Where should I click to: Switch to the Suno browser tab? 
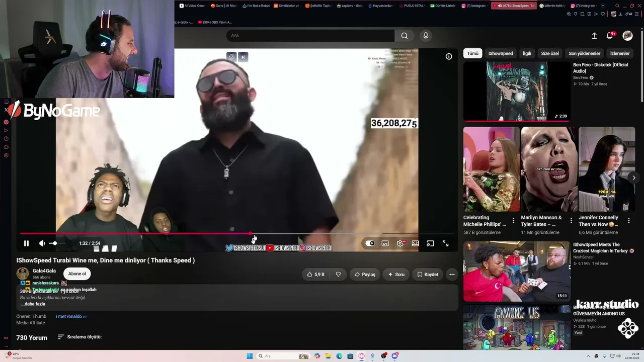[x=225, y=6]
